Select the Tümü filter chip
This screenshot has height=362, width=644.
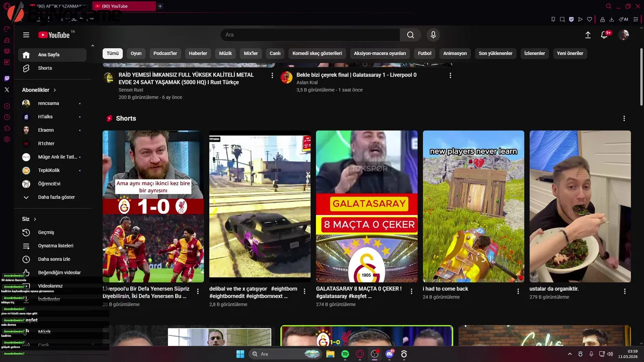[x=113, y=53]
